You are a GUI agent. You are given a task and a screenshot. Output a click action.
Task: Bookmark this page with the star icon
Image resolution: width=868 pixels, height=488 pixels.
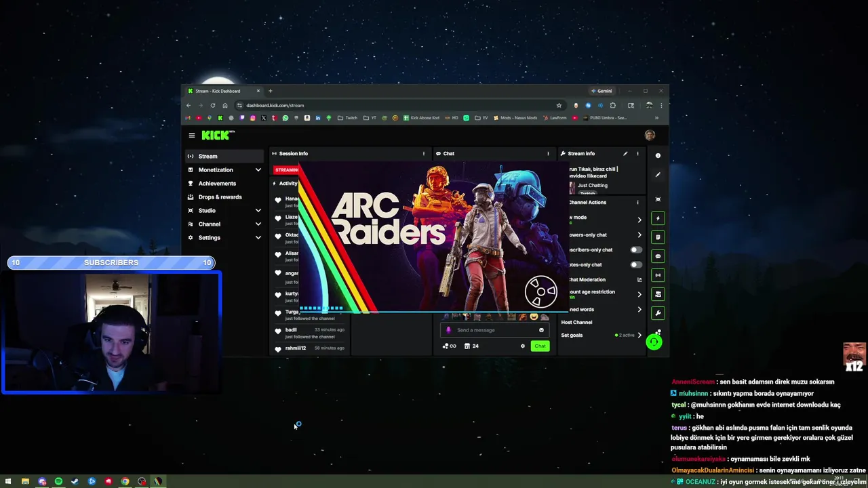[x=559, y=106]
